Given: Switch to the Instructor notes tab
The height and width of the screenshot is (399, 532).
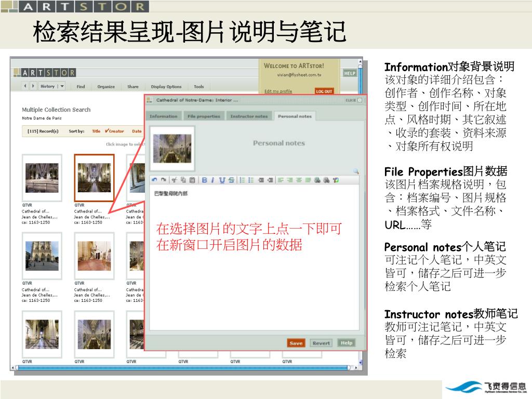Looking at the screenshot, I should click(249, 116).
